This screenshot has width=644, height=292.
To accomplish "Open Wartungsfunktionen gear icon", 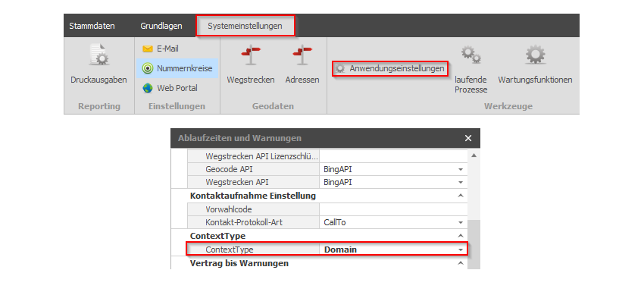I will point(535,55).
